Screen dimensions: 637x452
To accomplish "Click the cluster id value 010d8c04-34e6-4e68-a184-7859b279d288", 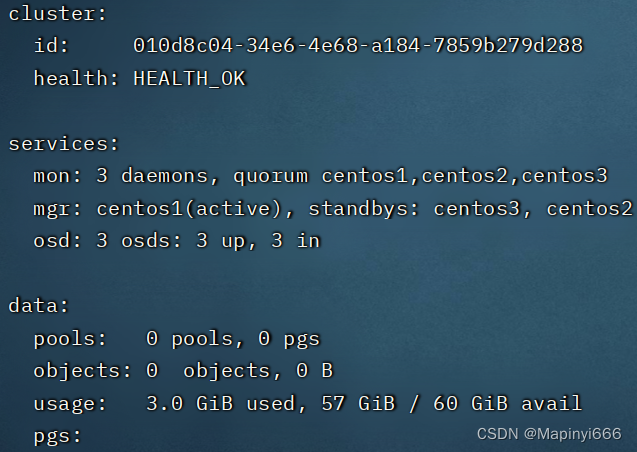I will [x=358, y=45].
